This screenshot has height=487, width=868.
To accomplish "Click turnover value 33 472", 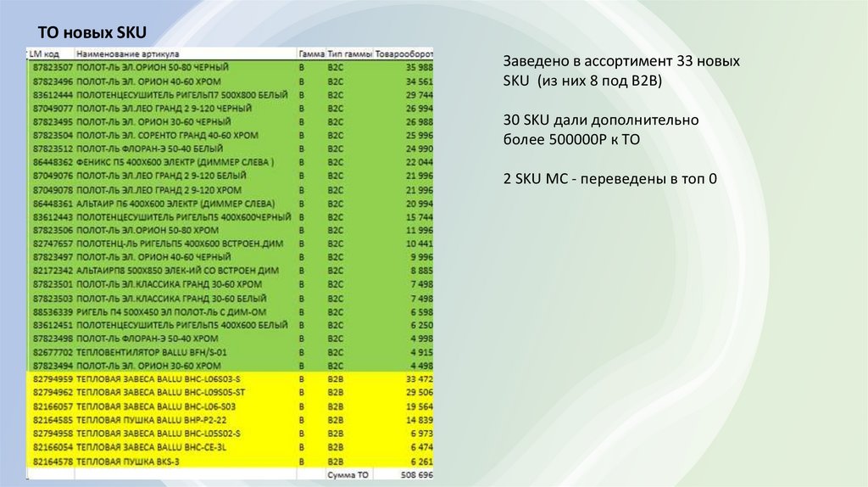I will click(x=419, y=379).
